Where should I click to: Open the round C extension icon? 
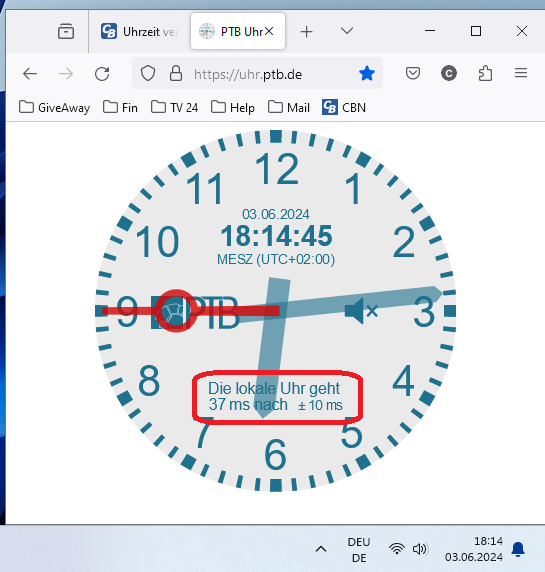[x=449, y=73]
